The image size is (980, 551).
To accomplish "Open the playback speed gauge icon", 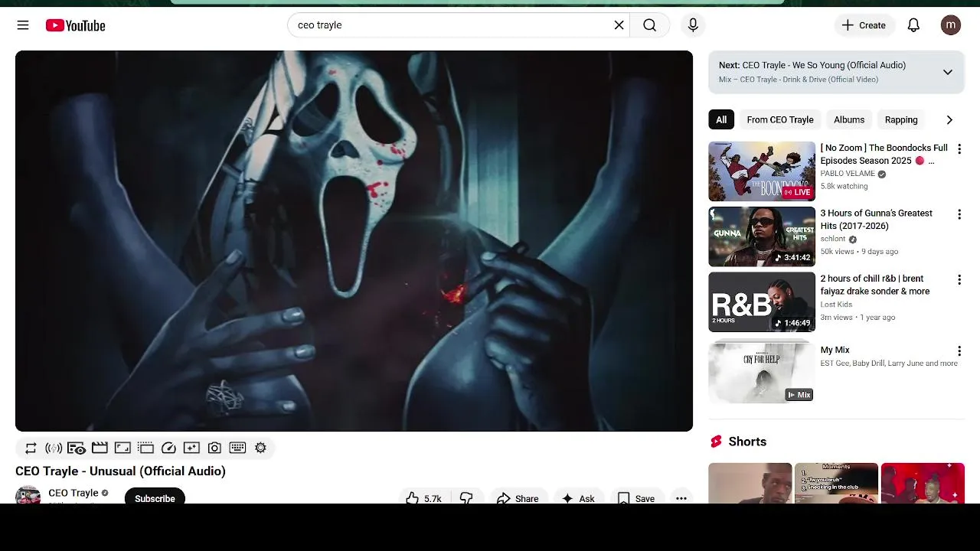I will (168, 448).
